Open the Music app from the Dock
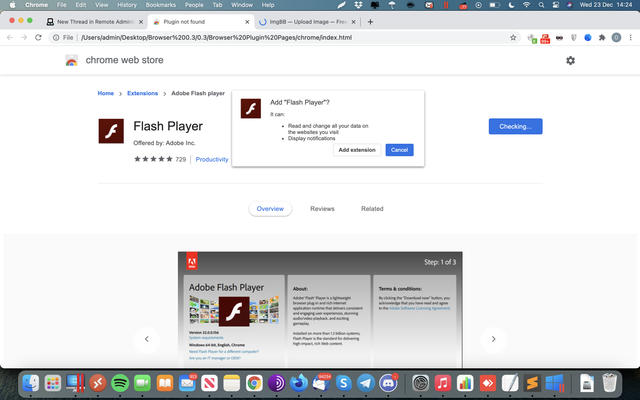 click(x=443, y=383)
